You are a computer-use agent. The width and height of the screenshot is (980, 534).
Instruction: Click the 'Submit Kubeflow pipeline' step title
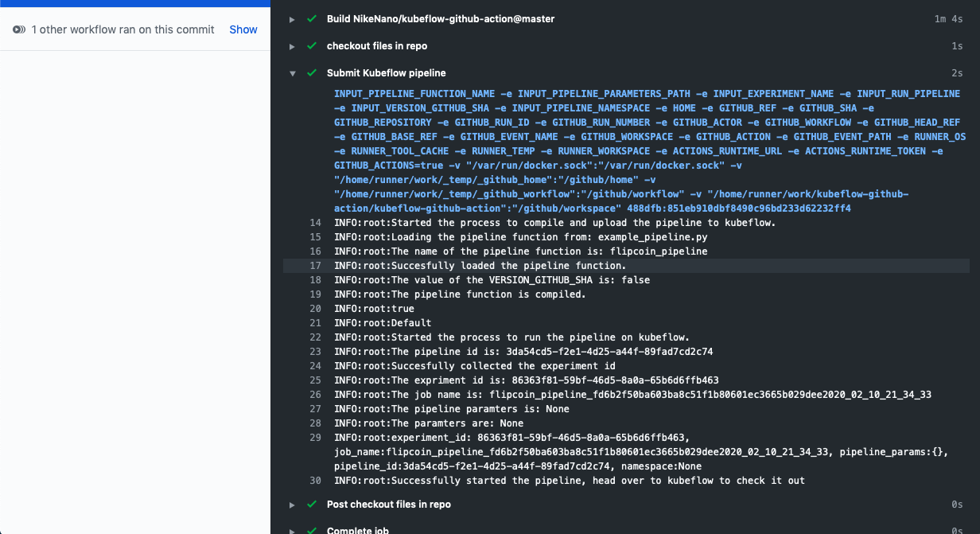point(386,73)
